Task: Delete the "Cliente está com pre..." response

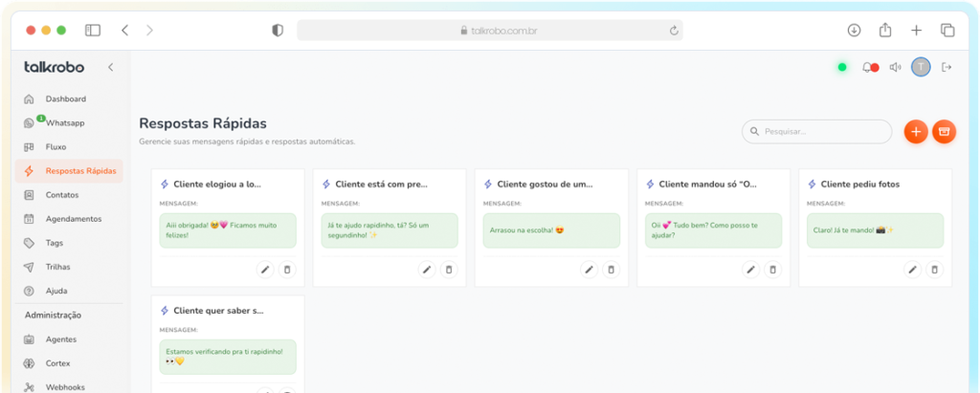Action: click(x=449, y=270)
